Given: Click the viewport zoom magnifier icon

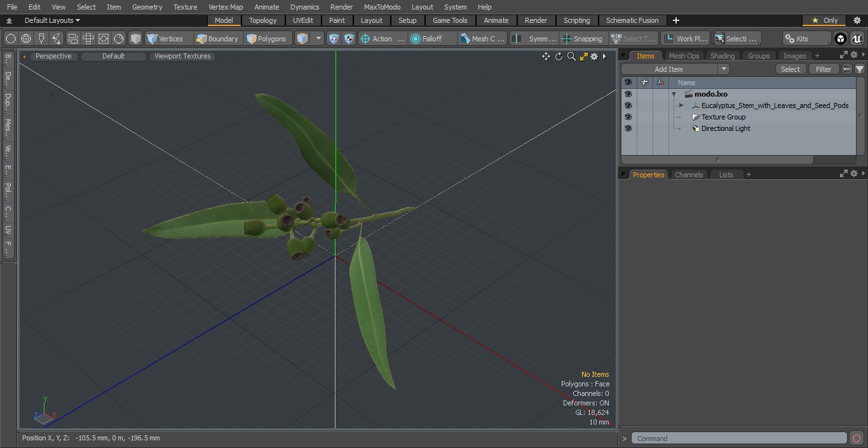Looking at the screenshot, I should click(571, 57).
